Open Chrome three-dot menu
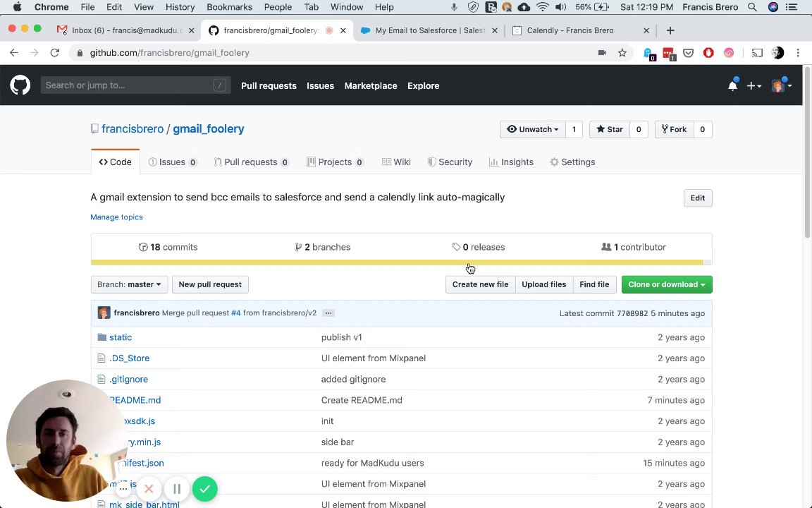This screenshot has width=812, height=508. pos(798,53)
